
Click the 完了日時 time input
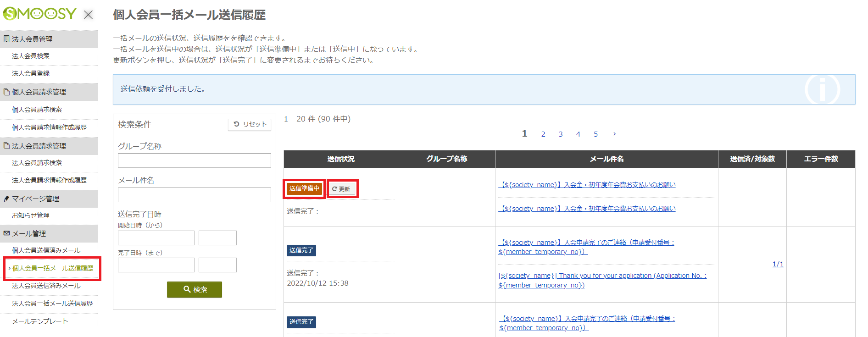(x=217, y=265)
